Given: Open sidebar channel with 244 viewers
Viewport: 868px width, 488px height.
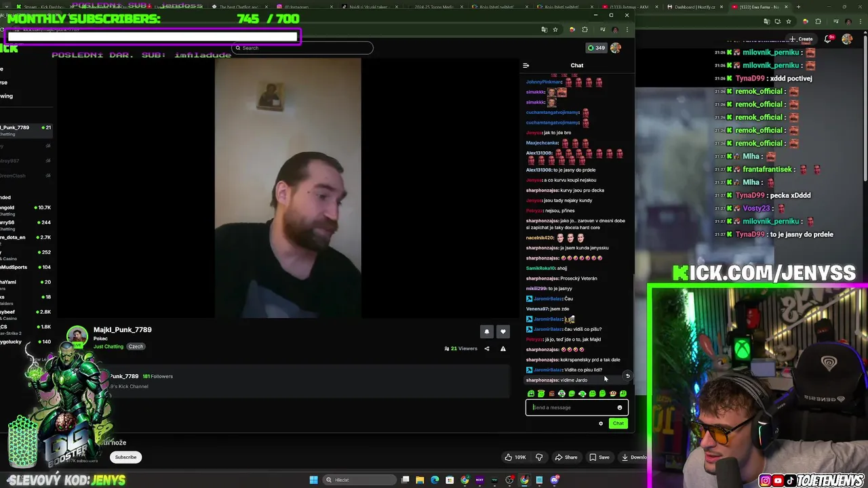Looking at the screenshot, I should tap(26, 225).
